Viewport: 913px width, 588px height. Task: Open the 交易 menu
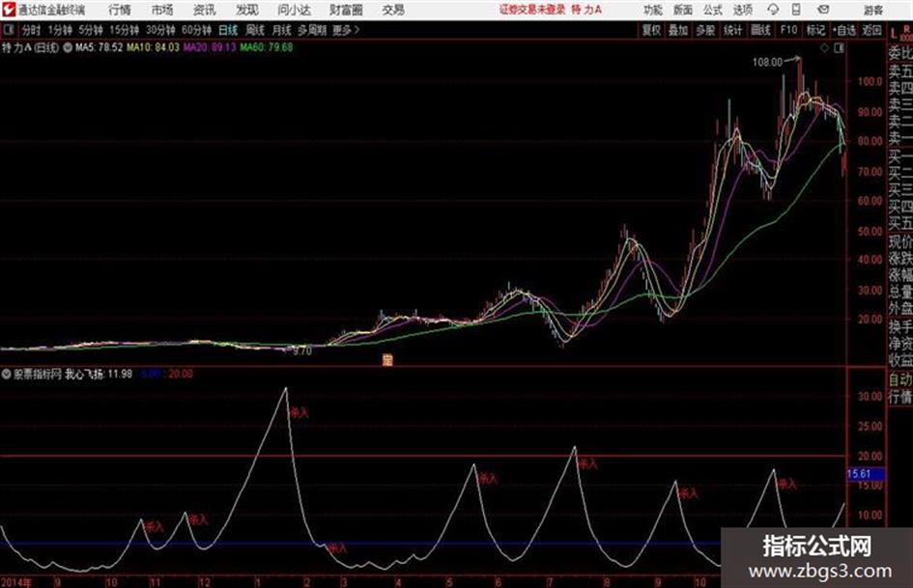tap(393, 10)
